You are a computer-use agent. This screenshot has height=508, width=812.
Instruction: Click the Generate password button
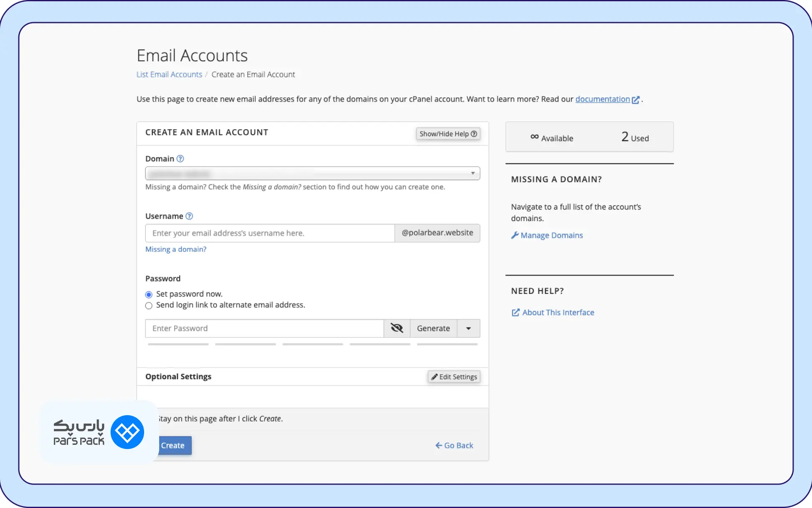tap(434, 328)
